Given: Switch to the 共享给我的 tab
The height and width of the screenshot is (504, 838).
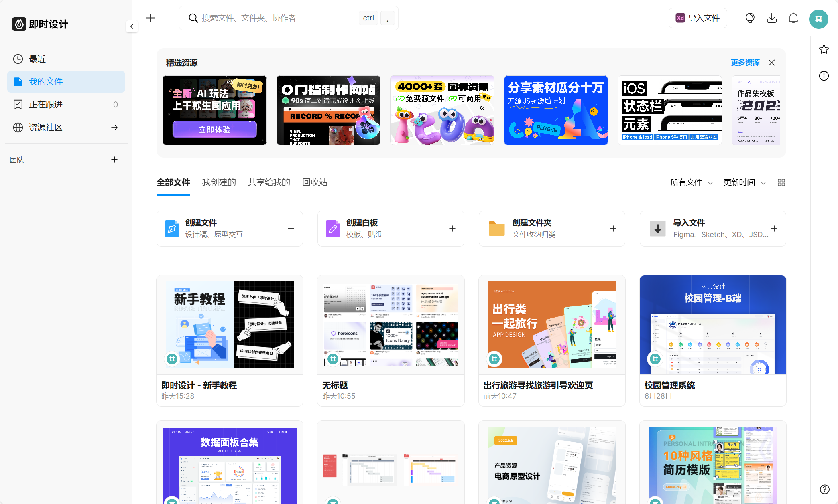Looking at the screenshot, I should click(x=268, y=182).
